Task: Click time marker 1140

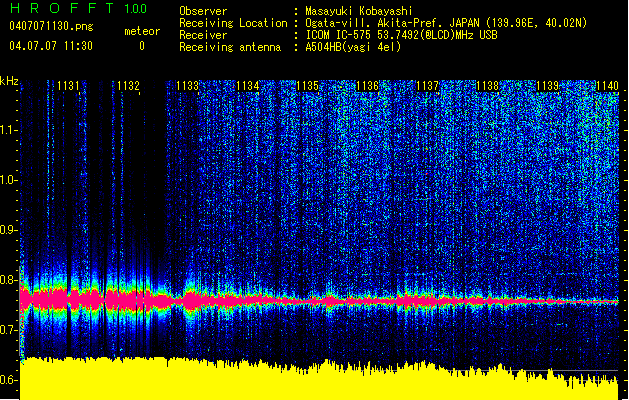Action: point(607,86)
